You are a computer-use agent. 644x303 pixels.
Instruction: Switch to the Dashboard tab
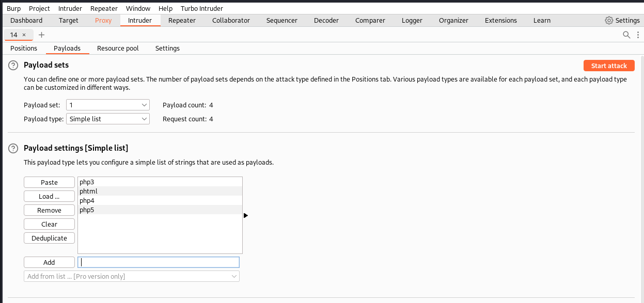point(26,20)
